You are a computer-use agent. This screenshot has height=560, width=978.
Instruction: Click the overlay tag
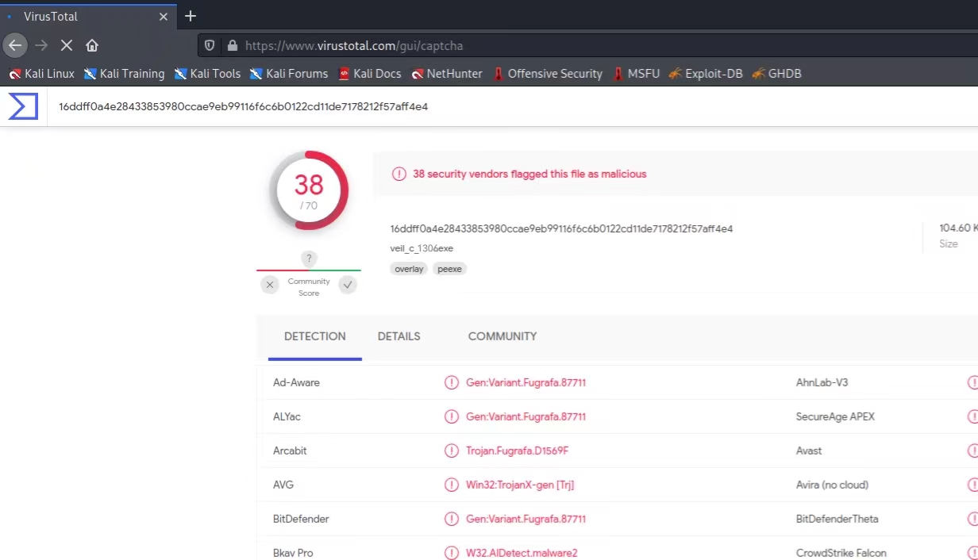409,269
